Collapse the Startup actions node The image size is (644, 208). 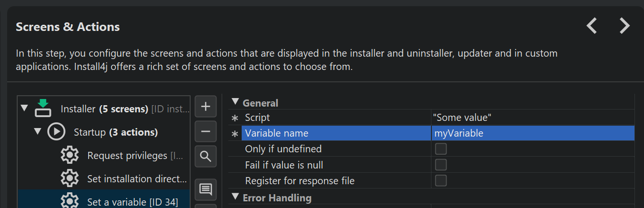coord(38,132)
